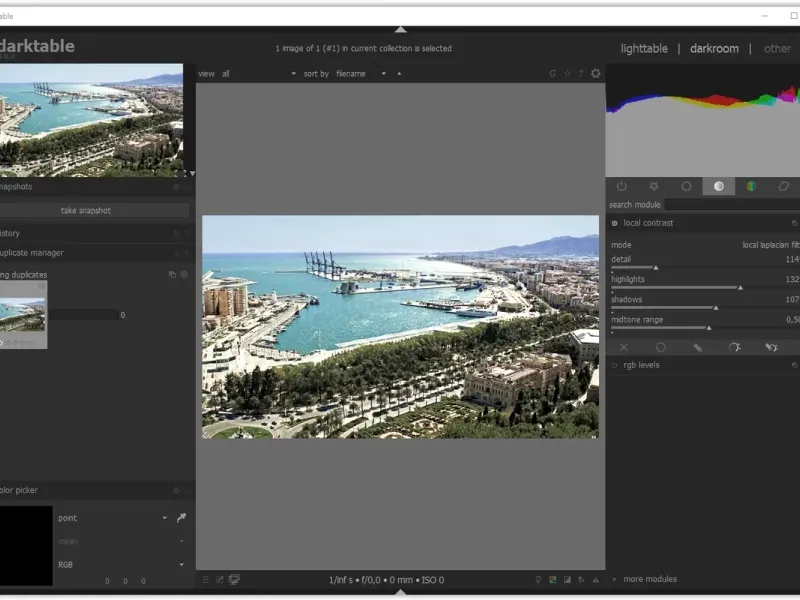Open the question-mark help icon in top bar
800x600 pixels.
point(581,73)
